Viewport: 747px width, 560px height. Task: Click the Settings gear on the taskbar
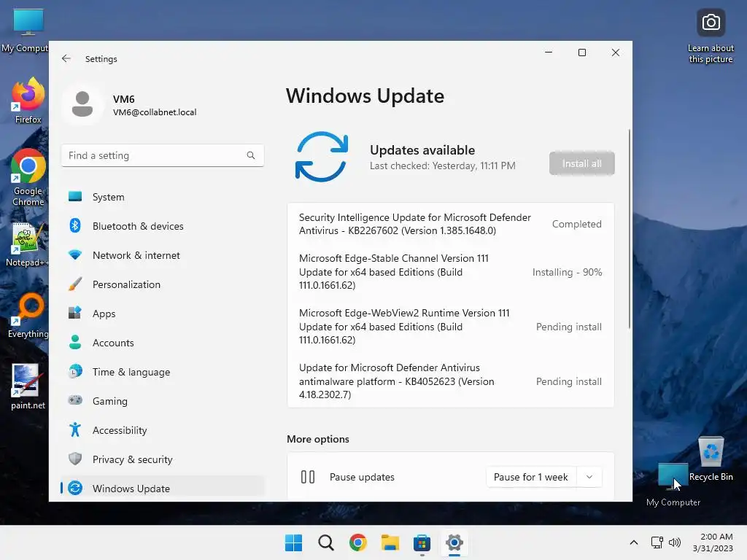[x=454, y=542]
